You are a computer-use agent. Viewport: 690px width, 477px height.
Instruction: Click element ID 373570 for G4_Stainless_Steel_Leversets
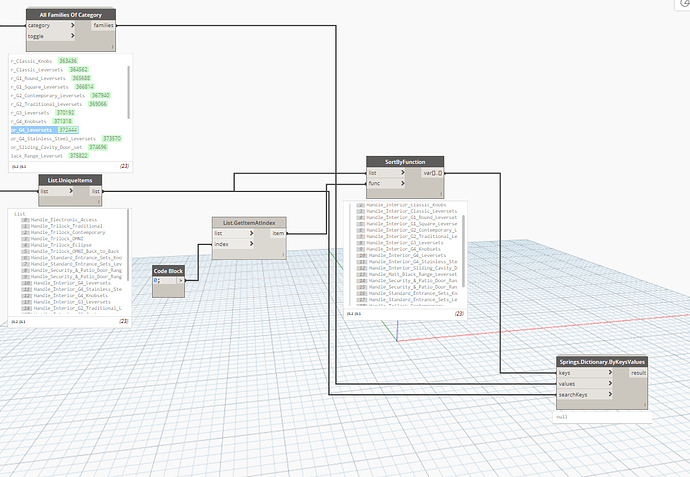[111, 138]
